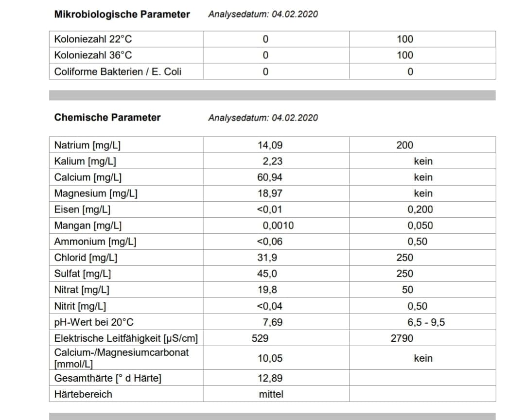Select the Calcium-/Magnesiumcarbonat value 10,05
Screen dimensions: 525x420
[270, 358]
